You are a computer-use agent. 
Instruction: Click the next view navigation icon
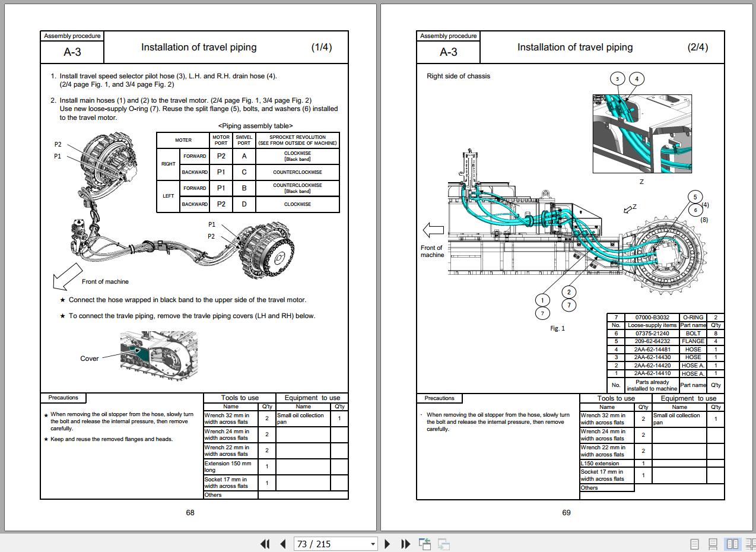443,544
